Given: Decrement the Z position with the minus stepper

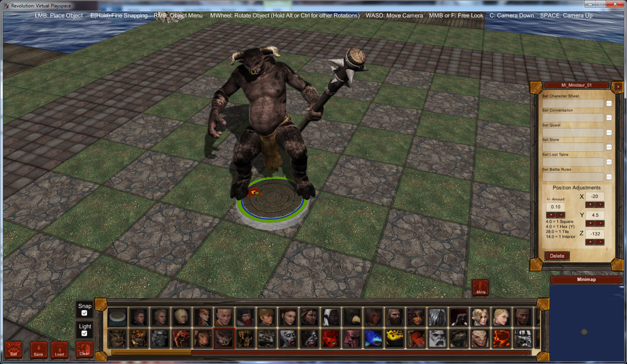Looking at the screenshot, I should 600,242.
